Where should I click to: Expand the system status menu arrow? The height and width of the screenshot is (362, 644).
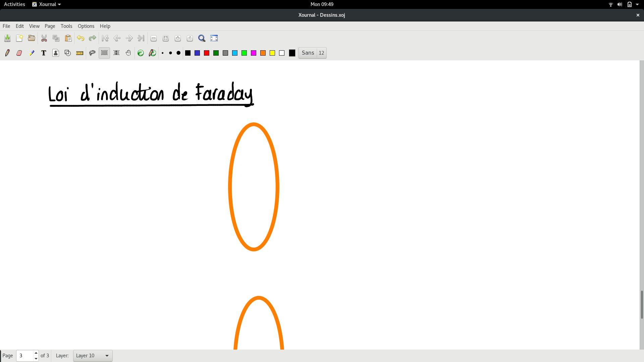[637, 4]
